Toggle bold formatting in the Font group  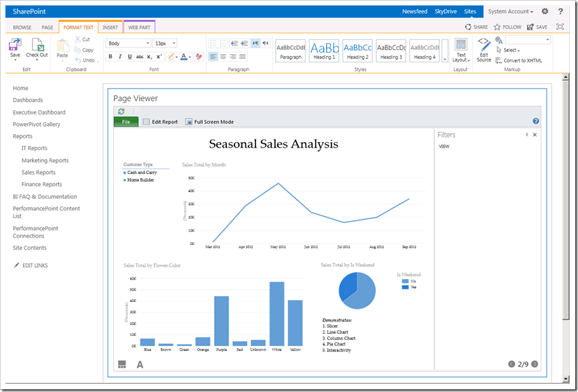[110, 57]
